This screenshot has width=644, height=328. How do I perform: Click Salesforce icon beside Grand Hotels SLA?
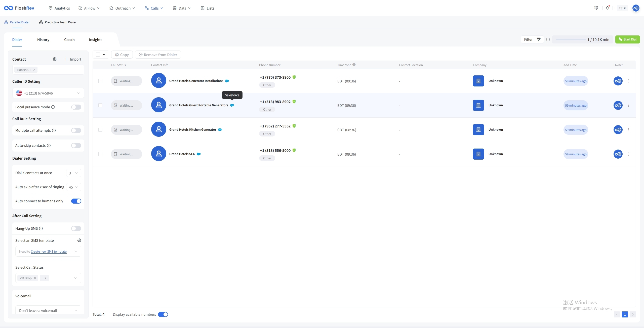coord(199,154)
